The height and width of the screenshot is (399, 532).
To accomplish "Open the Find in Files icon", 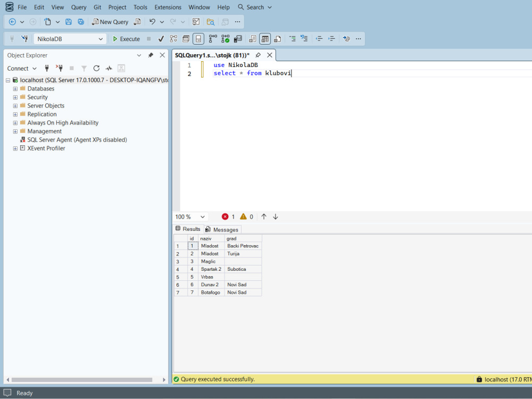I will click(x=210, y=22).
